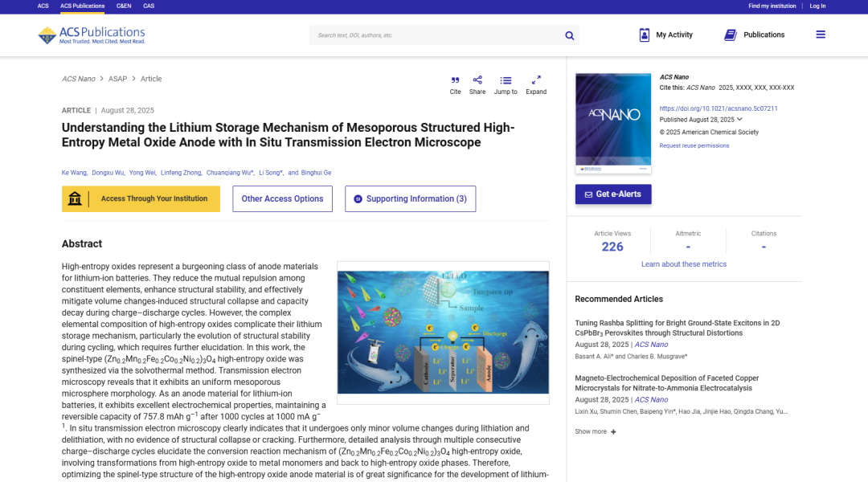This screenshot has height=482, width=868.
Task: Open author Yong Wei
Action: pos(141,173)
